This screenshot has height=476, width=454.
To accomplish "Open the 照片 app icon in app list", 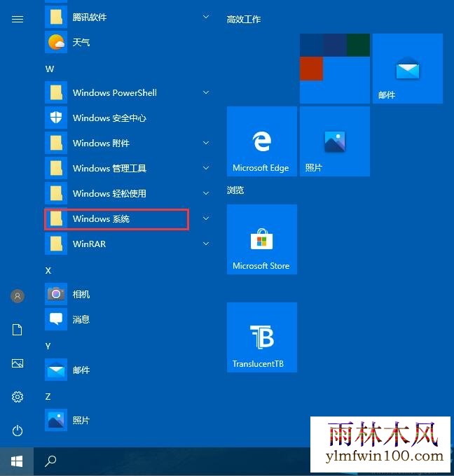I will 56,420.
